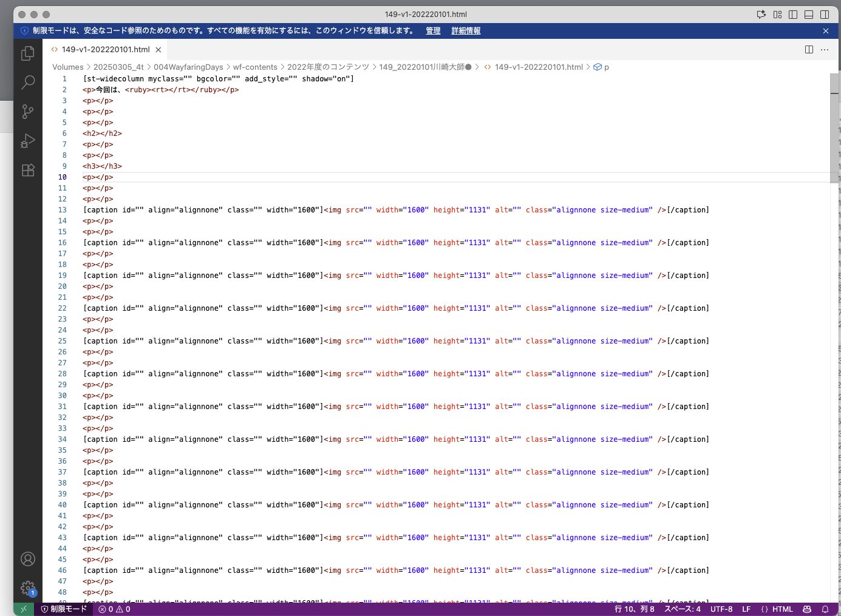The image size is (841, 616).
Task: Click the 004WayfaringDays breadcrumb item
Action: click(188, 67)
